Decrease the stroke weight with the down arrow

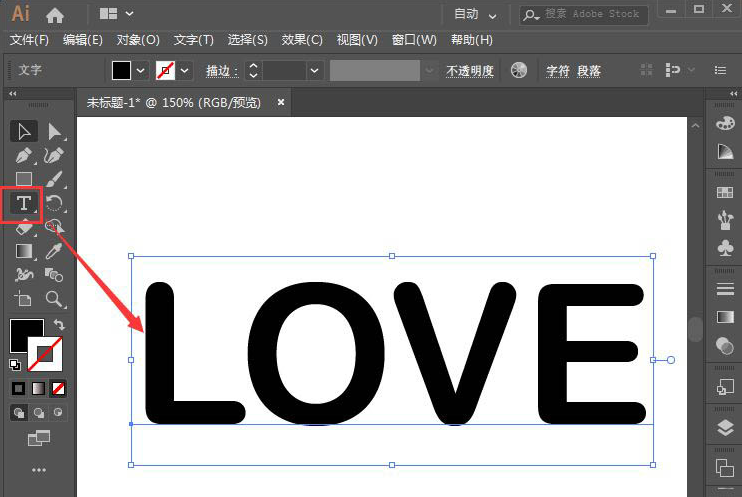coord(254,75)
